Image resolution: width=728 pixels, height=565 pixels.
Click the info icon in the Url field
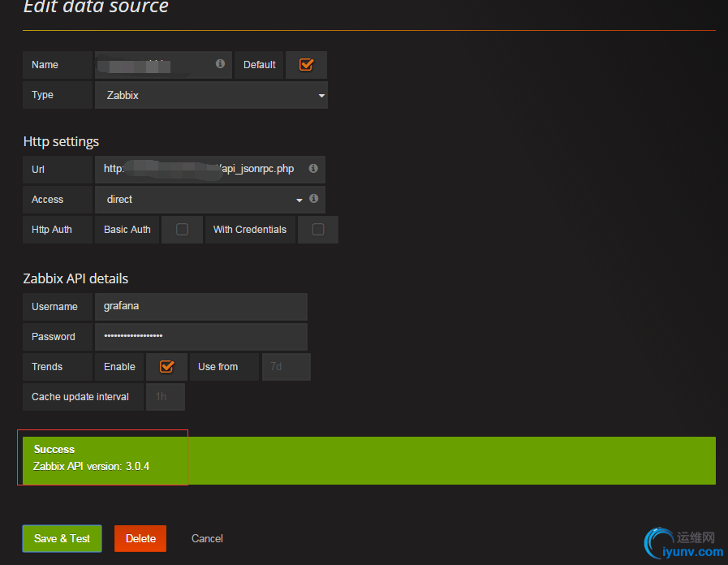coord(313,168)
